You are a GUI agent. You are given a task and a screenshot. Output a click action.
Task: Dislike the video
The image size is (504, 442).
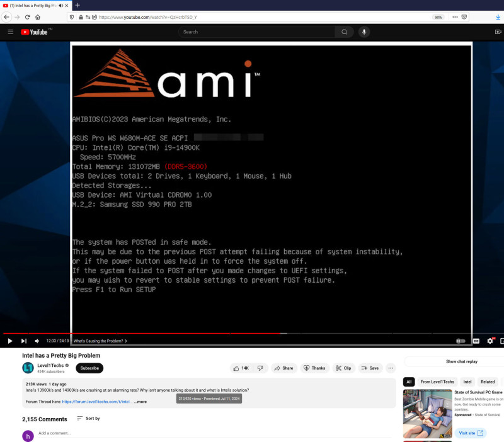(260, 368)
